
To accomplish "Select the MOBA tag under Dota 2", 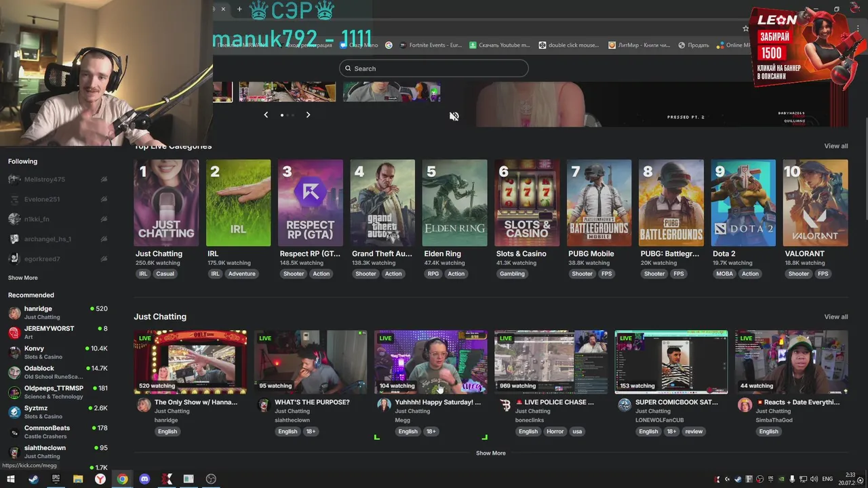I will click(x=724, y=274).
